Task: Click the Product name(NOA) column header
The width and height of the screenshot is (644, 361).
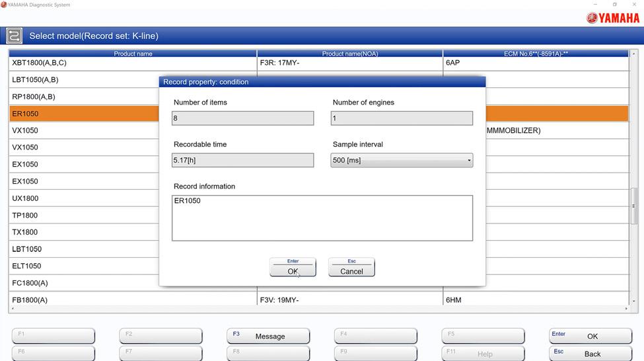Action: click(x=350, y=54)
